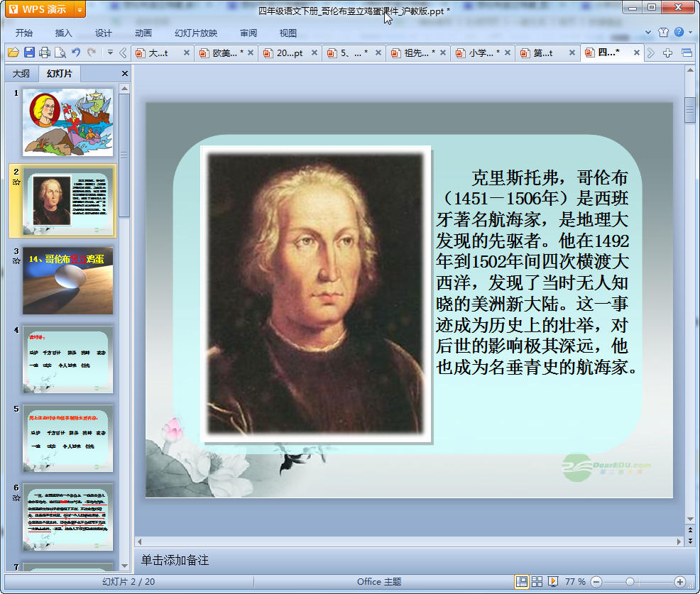The width and height of the screenshot is (700, 594).
Task: Select slide 4 thumbnail
Action: (x=68, y=359)
